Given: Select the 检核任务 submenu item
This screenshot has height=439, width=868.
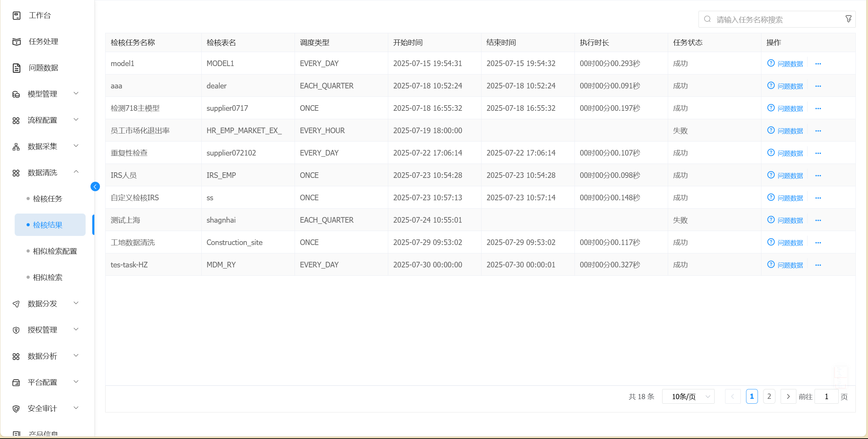Looking at the screenshot, I should 48,199.
